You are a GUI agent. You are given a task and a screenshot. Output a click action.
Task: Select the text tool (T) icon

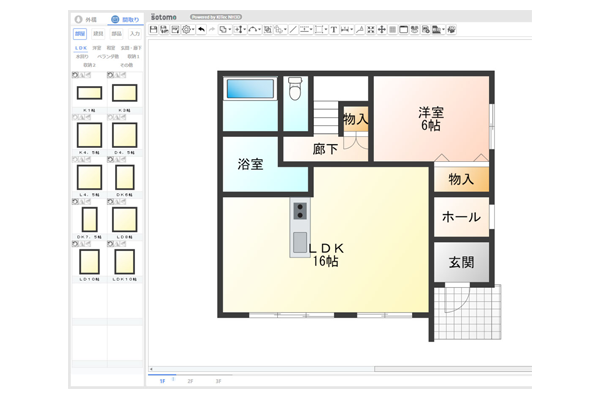[x=333, y=30]
